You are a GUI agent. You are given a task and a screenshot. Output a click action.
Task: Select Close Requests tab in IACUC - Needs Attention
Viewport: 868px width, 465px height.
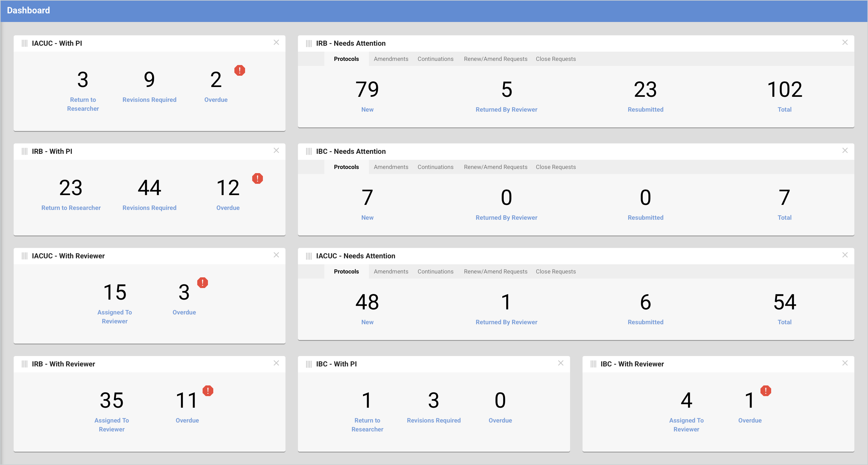[x=555, y=271]
